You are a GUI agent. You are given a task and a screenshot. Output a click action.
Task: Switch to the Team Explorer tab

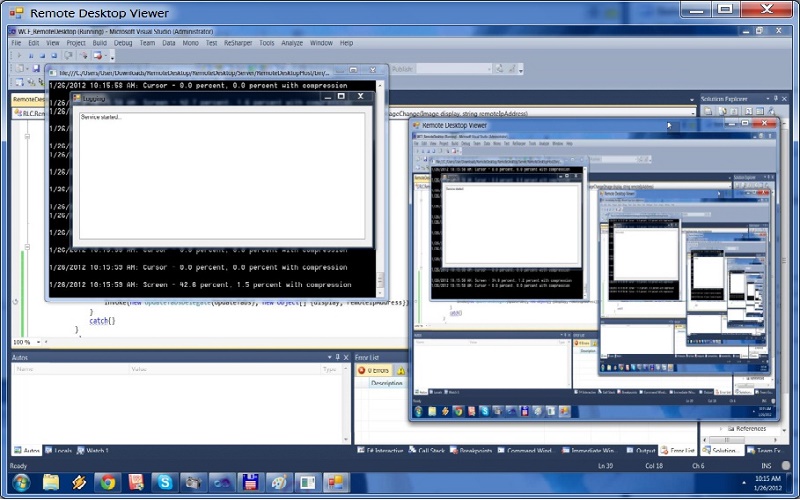[x=764, y=451]
